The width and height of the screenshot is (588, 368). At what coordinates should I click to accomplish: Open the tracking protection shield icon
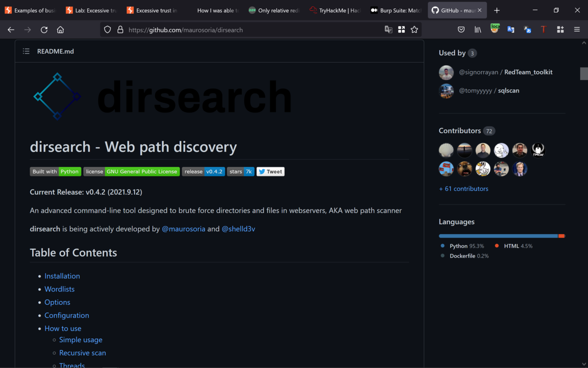pos(108,30)
